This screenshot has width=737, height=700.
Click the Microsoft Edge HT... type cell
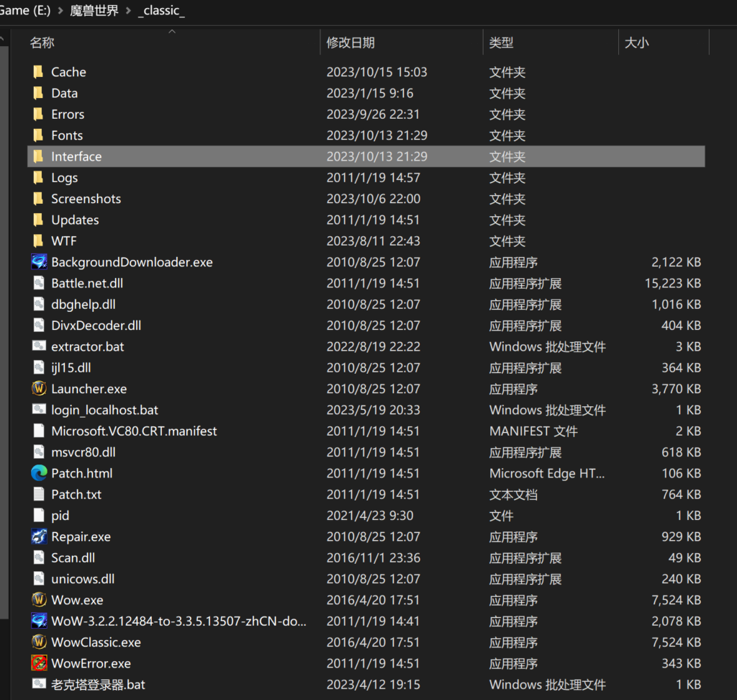tap(547, 473)
